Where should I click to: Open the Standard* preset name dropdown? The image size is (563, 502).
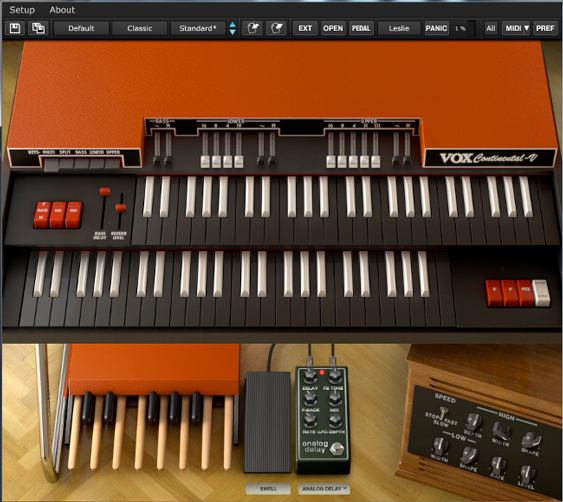coord(198,28)
